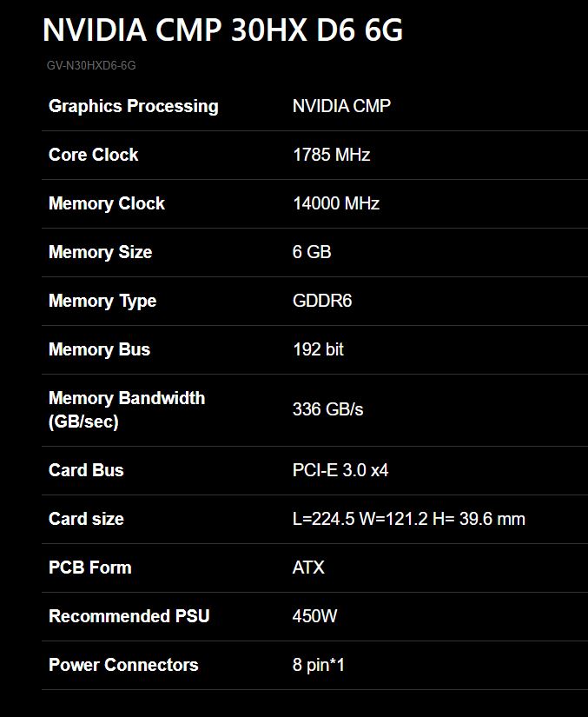588x717 pixels.
Task: Click the 8 pin*1 power connectors value
Action: pyautogui.click(x=319, y=665)
